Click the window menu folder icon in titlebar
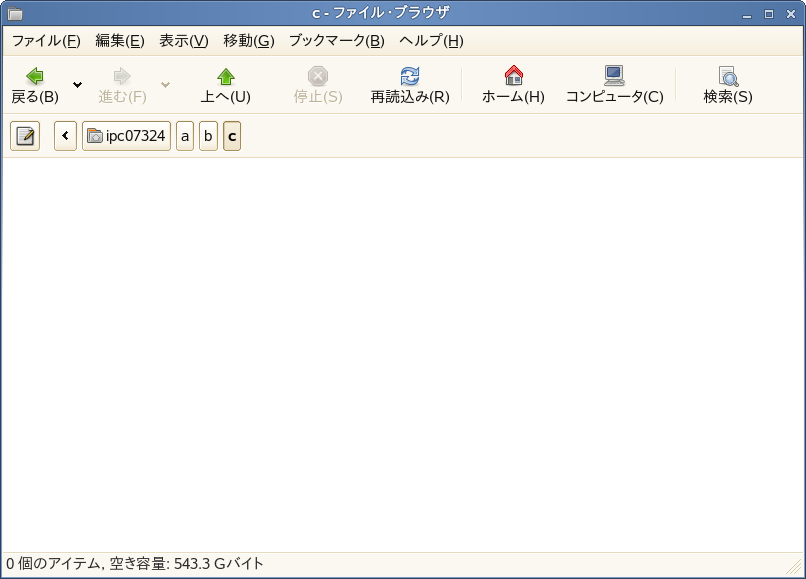Screen dimensions: 806x579 click(15, 13)
